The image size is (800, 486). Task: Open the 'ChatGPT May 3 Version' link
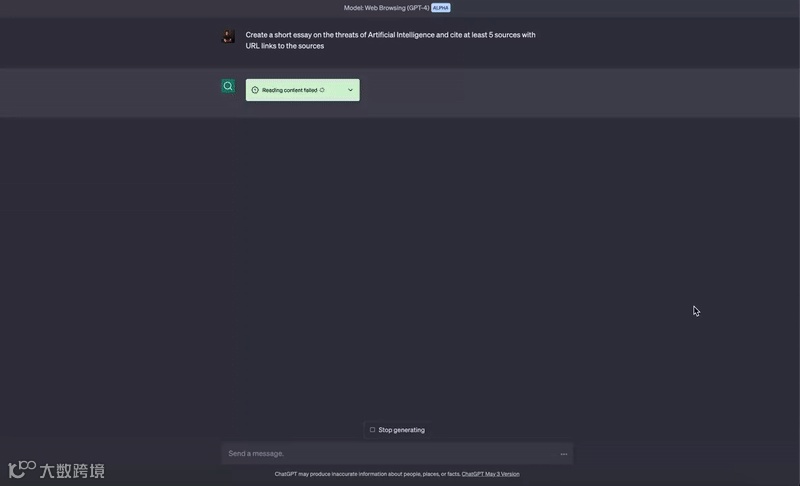490,474
